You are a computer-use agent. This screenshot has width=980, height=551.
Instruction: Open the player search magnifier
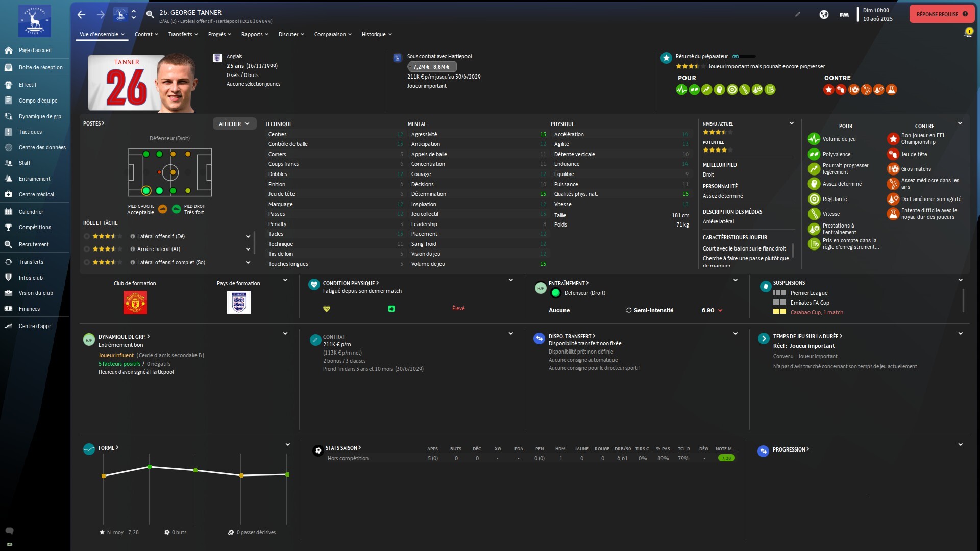click(150, 15)
